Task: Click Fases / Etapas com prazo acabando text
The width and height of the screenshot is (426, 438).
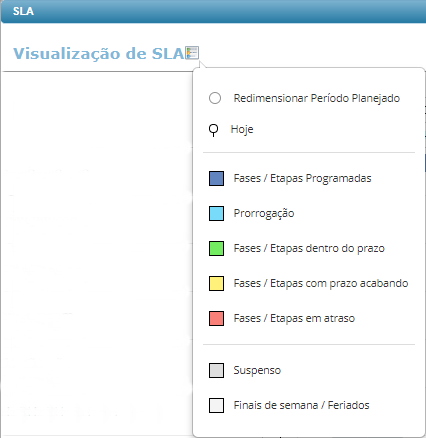Action: (x=321, y=283)
